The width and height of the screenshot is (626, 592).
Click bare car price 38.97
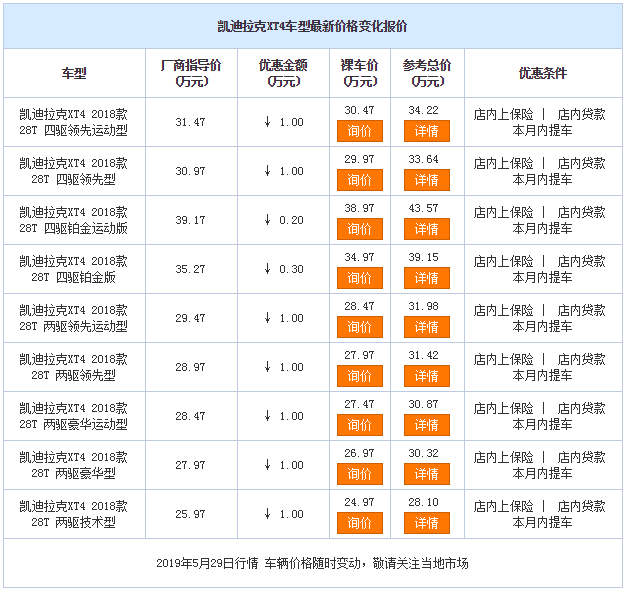point(359,208)
